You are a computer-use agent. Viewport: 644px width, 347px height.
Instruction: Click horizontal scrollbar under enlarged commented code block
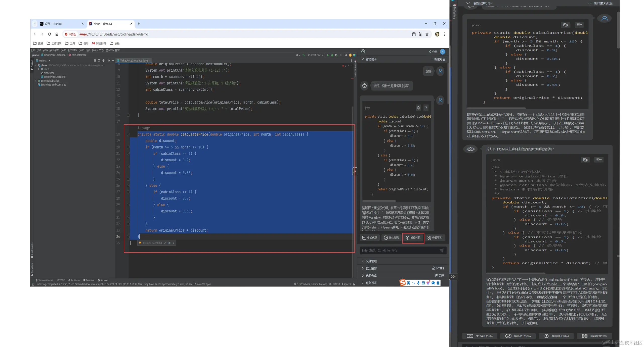pos(516,273)
